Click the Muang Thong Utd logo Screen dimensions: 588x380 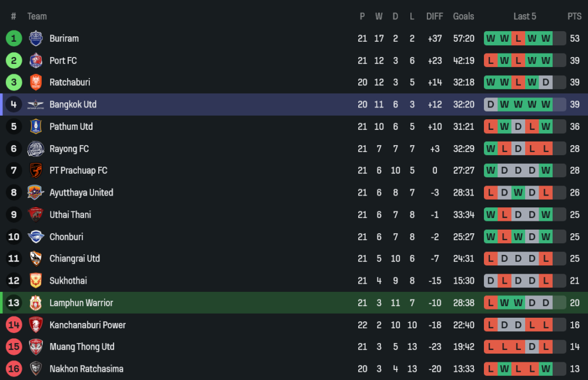click(36, 347)
